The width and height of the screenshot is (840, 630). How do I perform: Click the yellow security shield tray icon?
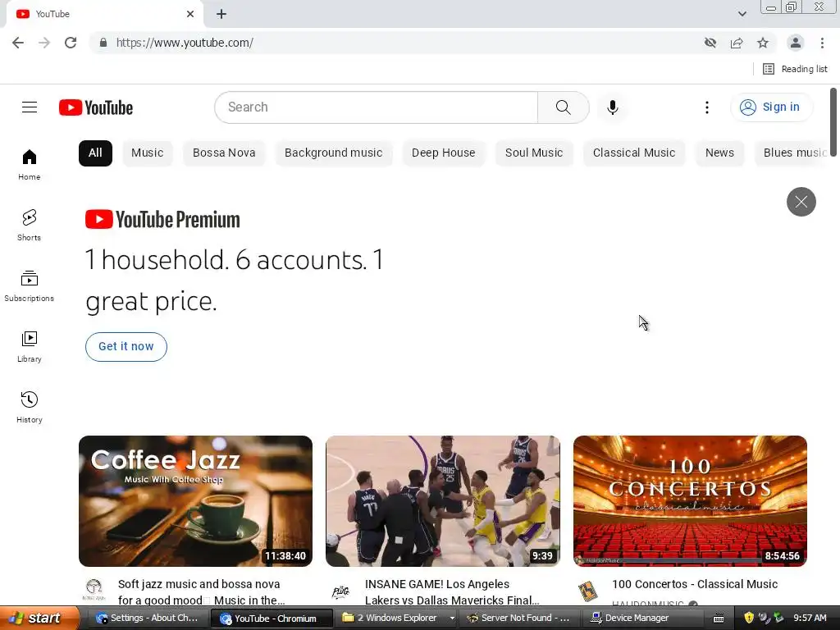coord(749,619)
